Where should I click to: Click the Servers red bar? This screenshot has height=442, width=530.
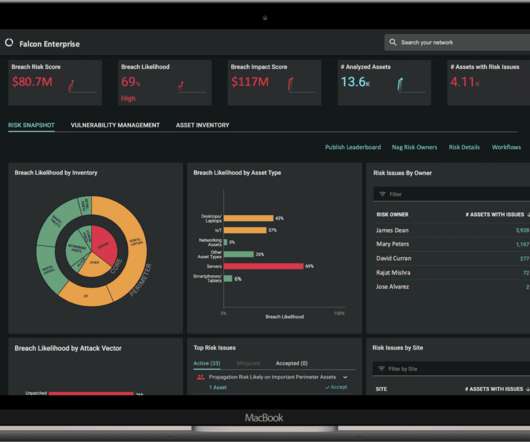pos(264,266)
